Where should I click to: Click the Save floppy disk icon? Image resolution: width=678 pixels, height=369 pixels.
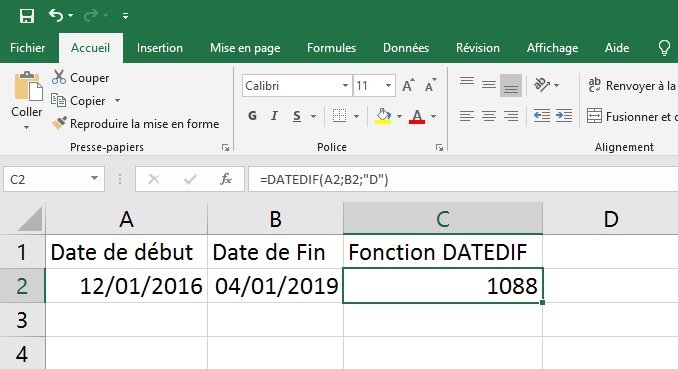tap(27, 16)
